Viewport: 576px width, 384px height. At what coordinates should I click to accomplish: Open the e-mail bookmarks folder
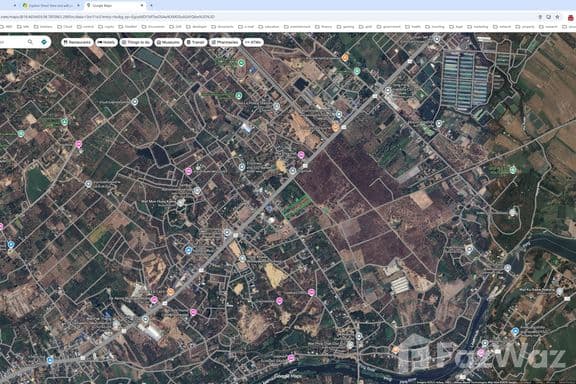click(x=246, y=27)
